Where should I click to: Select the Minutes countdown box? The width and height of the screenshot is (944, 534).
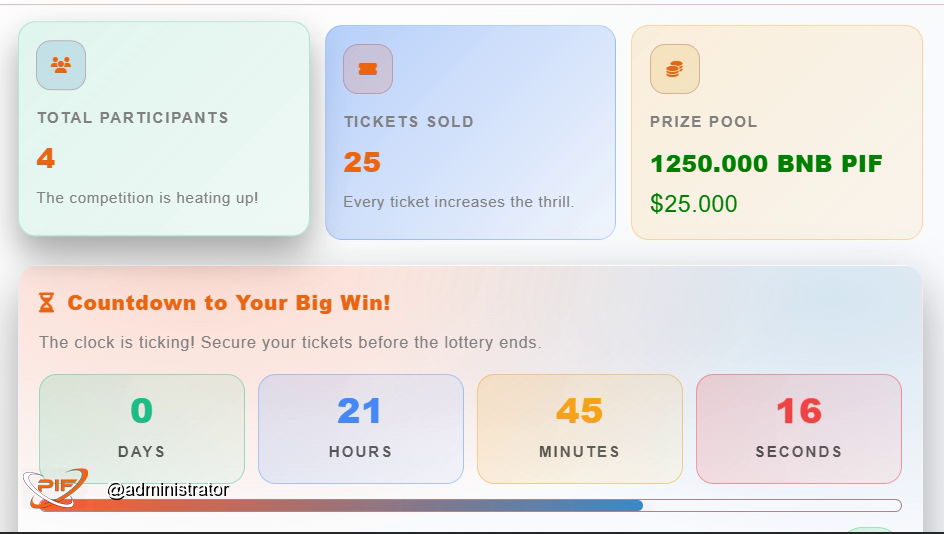click(x=580, y=428)
